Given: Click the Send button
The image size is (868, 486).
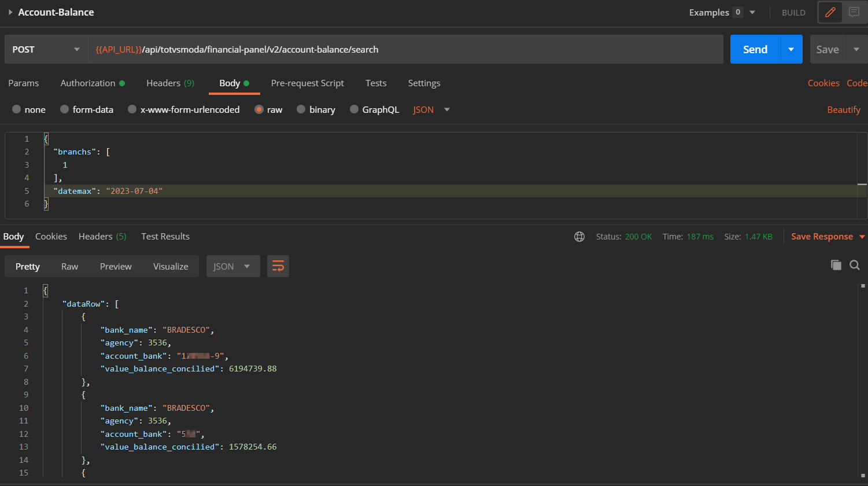Looking at the screenshot, I should click(755, 49).
